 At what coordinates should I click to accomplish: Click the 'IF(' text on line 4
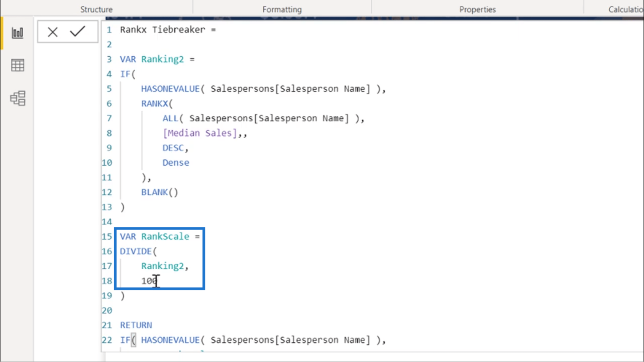(x=128, y=74)
